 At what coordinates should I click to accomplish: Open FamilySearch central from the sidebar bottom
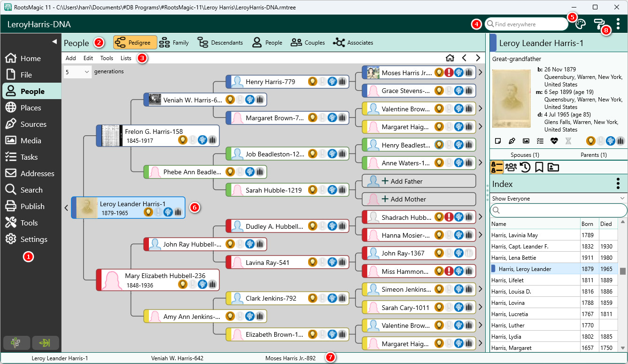[x=17, y=343]
